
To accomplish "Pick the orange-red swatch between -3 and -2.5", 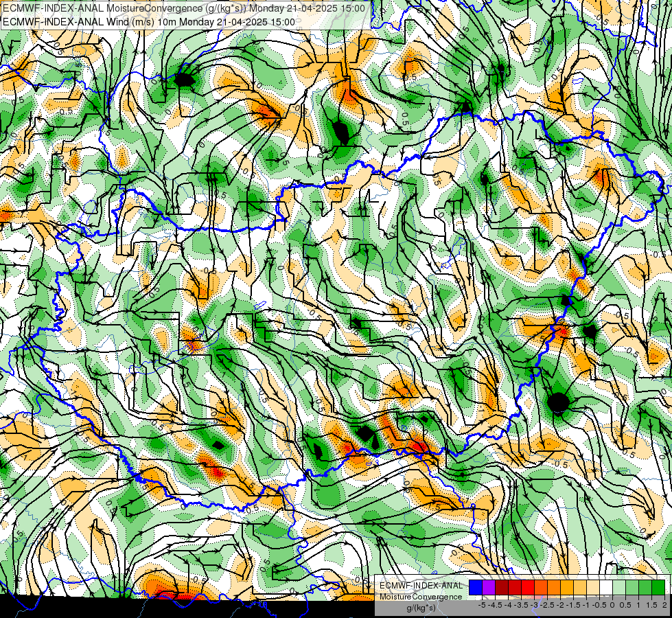I will (x=541, y=587).
